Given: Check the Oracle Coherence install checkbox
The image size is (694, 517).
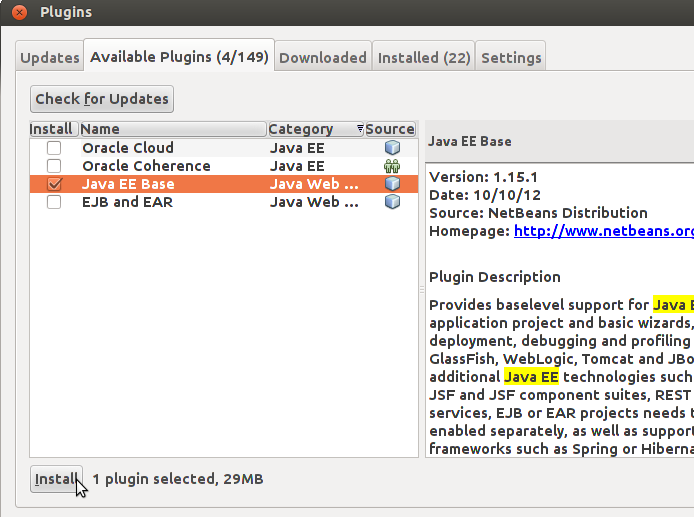Looking at the screenshot, I should coord(54,166).
